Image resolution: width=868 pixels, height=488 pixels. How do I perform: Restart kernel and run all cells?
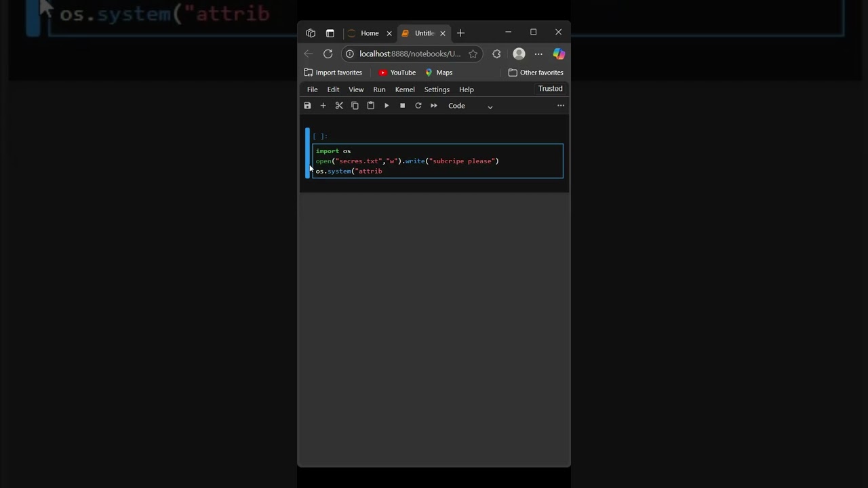[434, 106]
